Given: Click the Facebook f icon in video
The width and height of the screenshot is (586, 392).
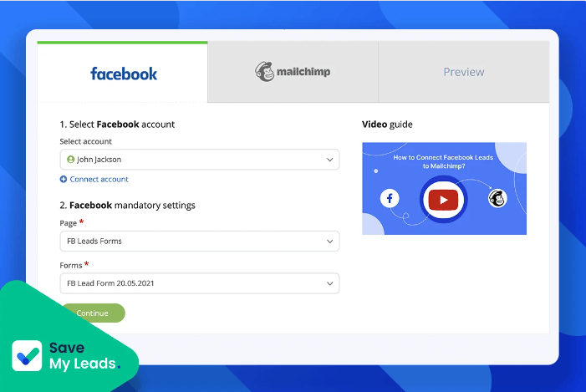Looking at the screenshot, I should (x=390, y=198).
